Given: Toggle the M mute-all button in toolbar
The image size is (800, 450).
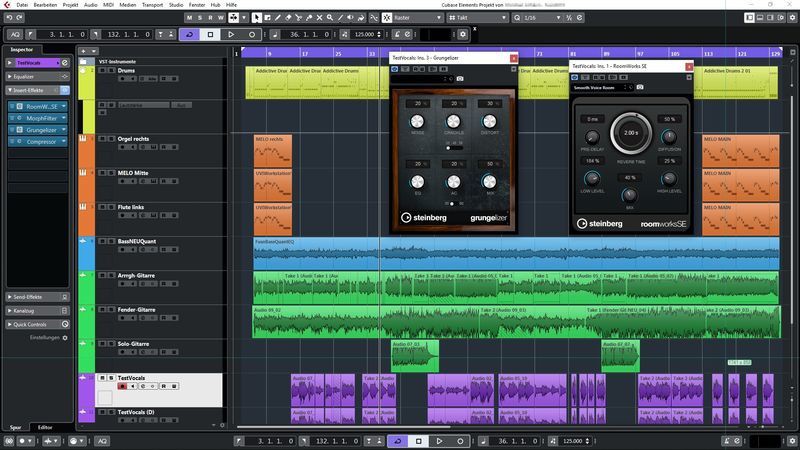Looking at the screenshot, I should point(190,18).
